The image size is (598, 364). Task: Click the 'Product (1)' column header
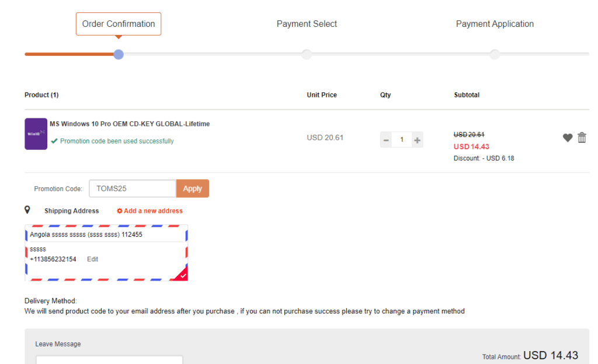click(x=41, y=95)
